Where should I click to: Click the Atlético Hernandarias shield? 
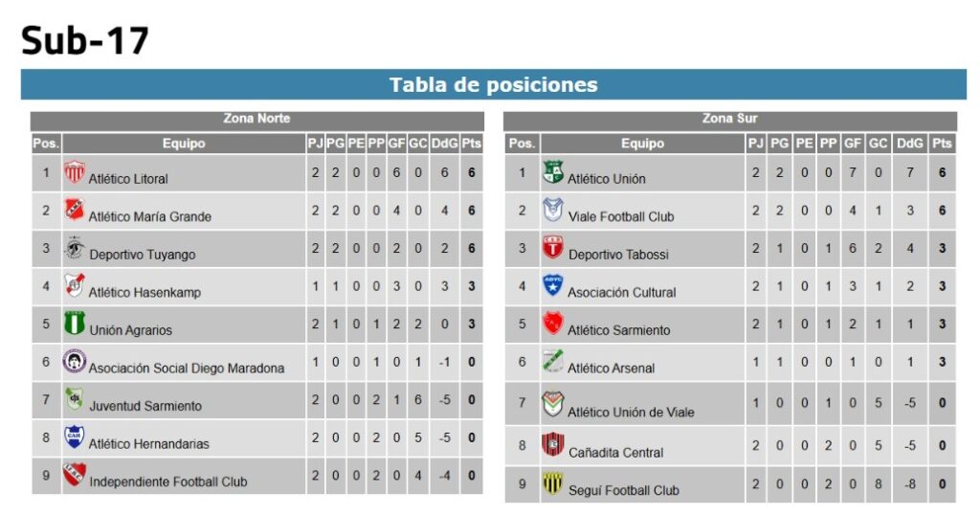(x=75, y=437)
